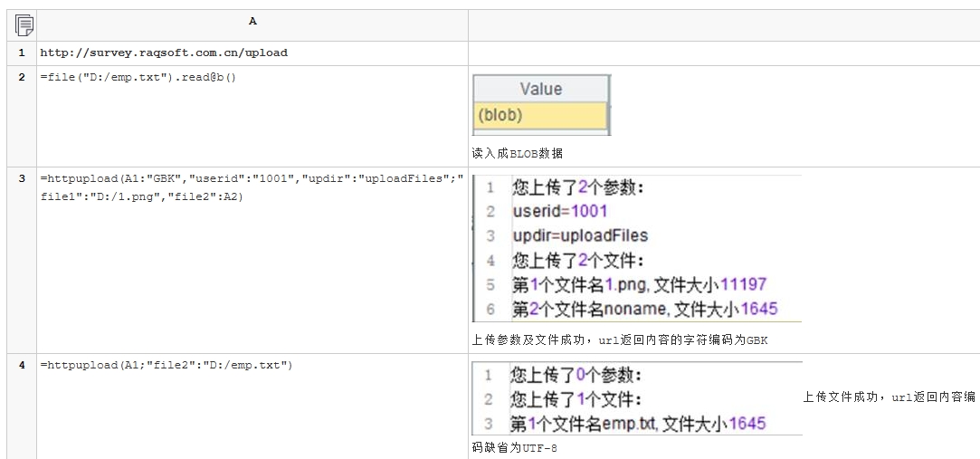This screenshot has height=459, width=980.
Task: Click the noname file size 1645 line
Action: [644, 309]
